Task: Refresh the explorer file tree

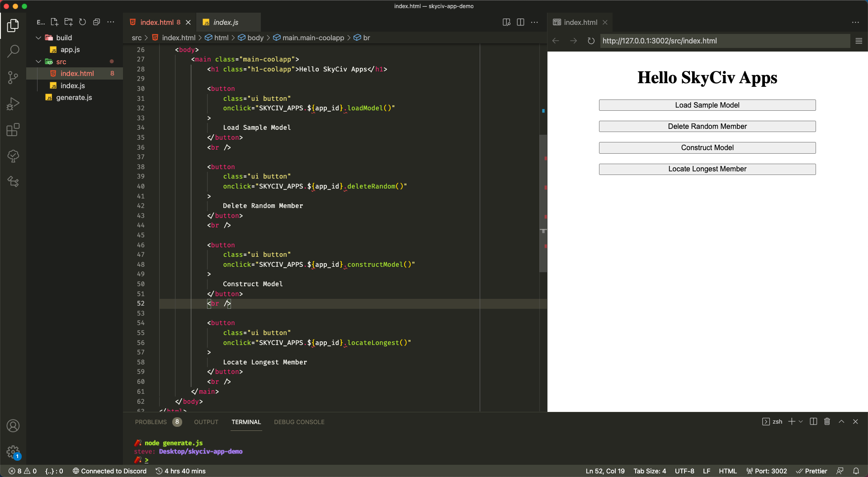Action: pos(82,22)
